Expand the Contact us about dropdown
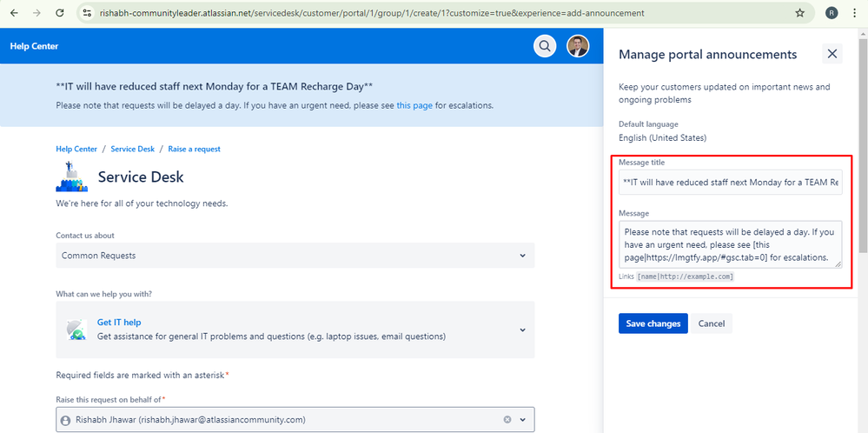 click(522, 256)
